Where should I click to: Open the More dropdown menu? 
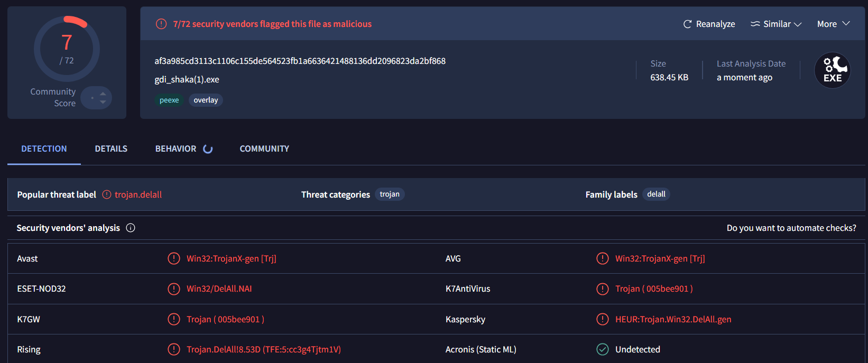tap(833, 24)
